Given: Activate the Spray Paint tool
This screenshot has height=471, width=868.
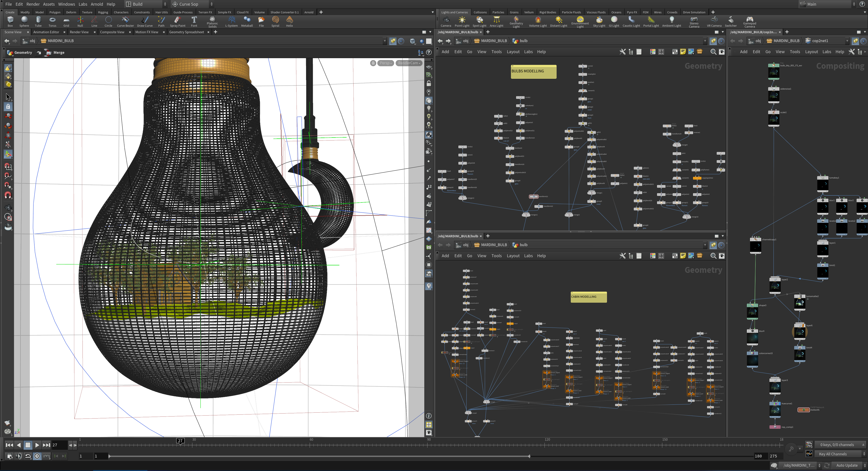Looking at the screenshot, I should click(178, 21).
